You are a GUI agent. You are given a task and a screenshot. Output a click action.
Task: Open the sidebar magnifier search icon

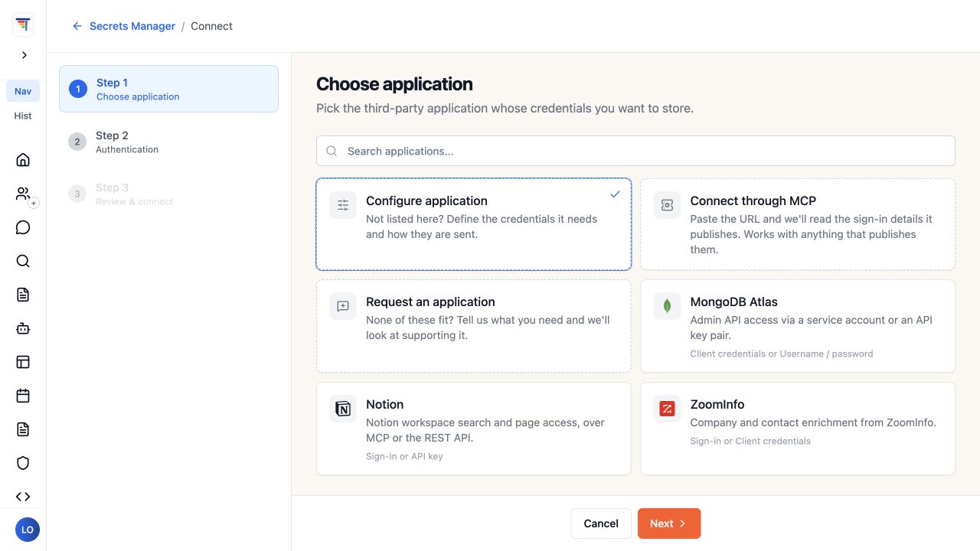[23, 261]
